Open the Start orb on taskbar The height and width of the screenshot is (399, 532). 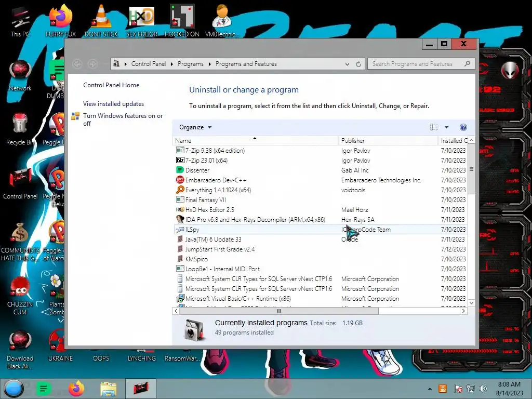point(14,389)
